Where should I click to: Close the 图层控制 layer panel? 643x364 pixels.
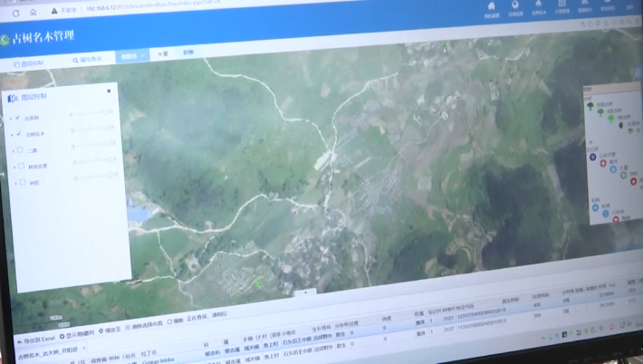110,91
